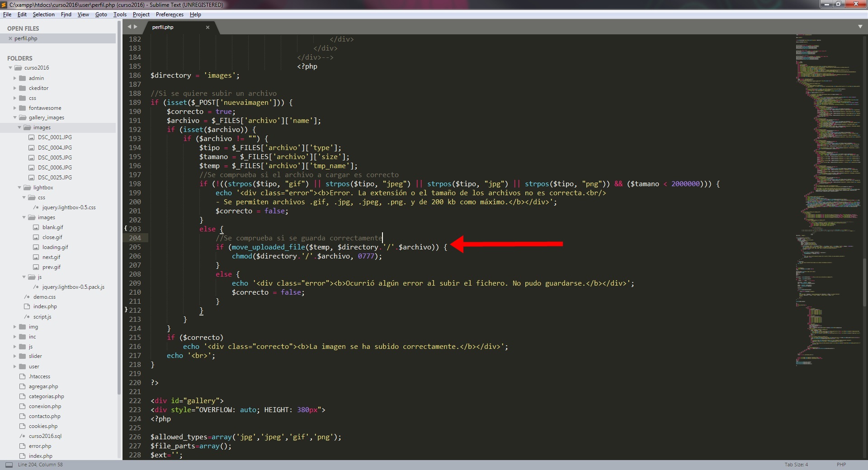The image size is (868, 470).
Task: Click the minimap code overview
Action: pyautogui.click(x=828, y=181)
